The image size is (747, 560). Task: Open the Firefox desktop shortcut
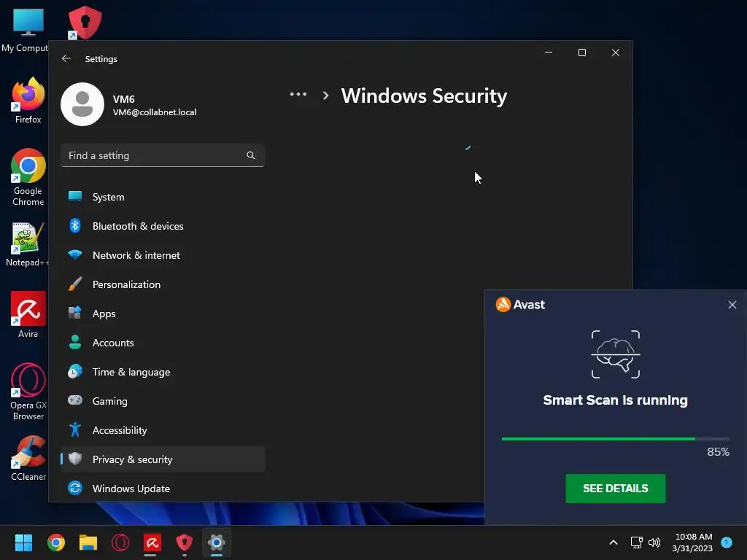[x=28, y=101]
